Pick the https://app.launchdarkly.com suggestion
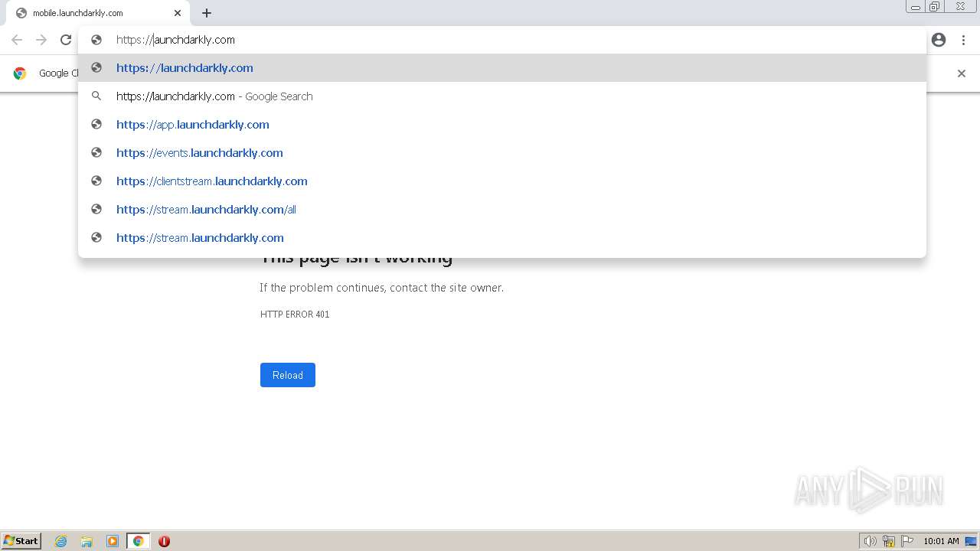This screenshot has height=551, width=980. 502,125
